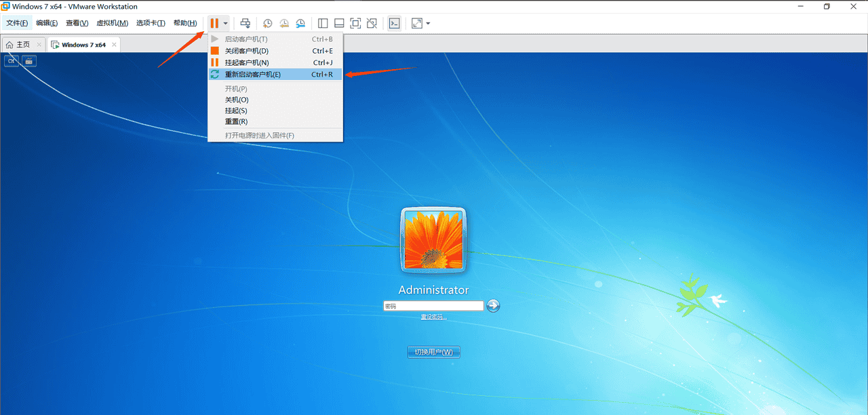This screenshot has width=868, height=415.
Task: Open the snapshot manager icon
Action: click(x=300, y=22)
